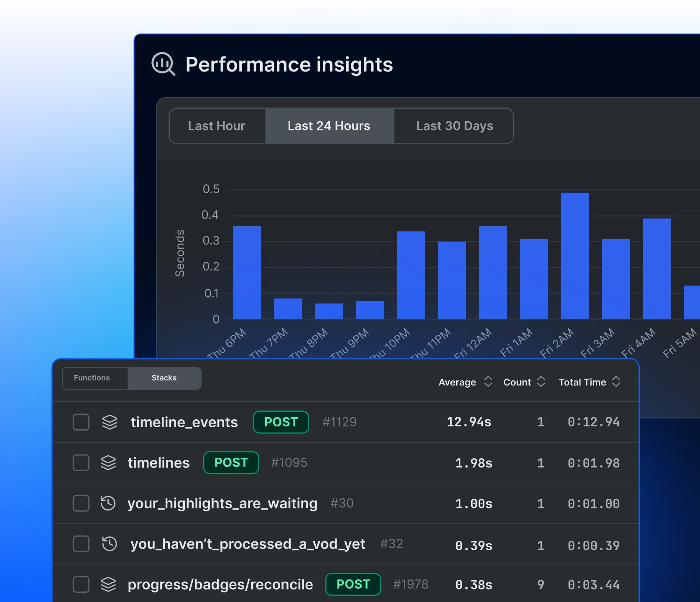This screenshot has width=700, height=602.
Task: Click the stack layers icon for timeline_events
Action: pos(110,422)
